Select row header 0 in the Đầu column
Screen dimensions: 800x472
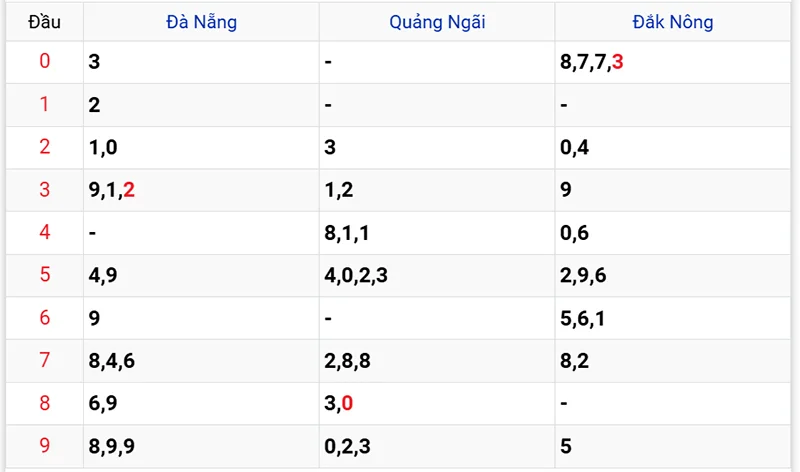tap(44, 62)
